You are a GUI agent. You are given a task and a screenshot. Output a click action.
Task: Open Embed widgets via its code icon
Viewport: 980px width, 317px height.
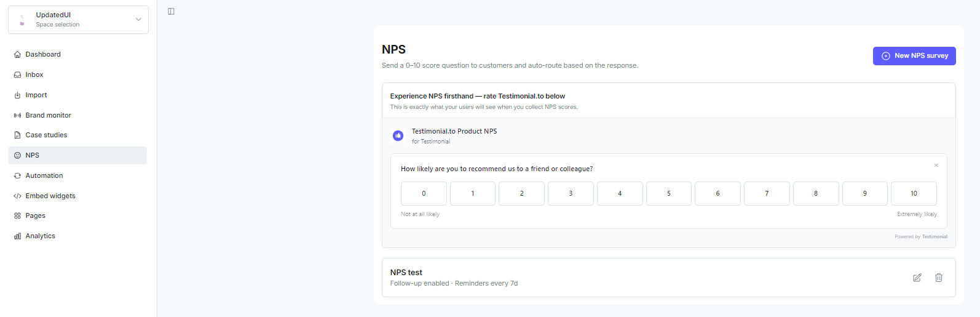click(17, 196)
